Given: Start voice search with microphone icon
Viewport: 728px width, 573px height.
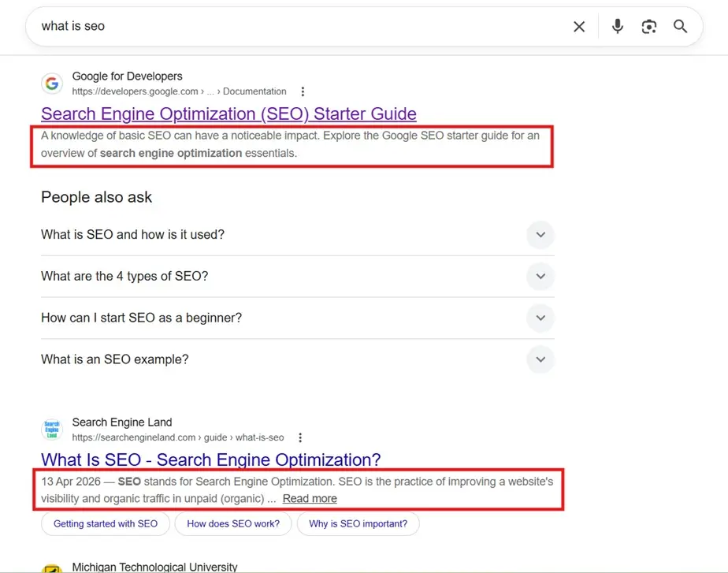Looking at the screenshot, I should (618, 27).
